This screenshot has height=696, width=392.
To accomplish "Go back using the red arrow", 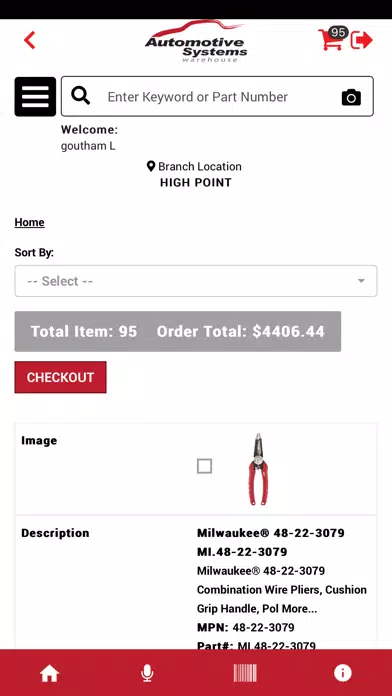I will click(x=29, y=40).
